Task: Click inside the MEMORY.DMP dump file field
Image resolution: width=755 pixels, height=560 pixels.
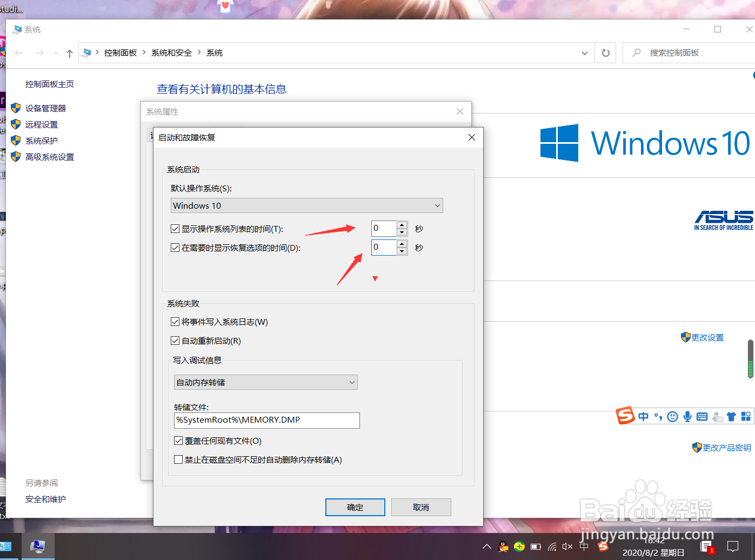Action: [x=265, y=420]
